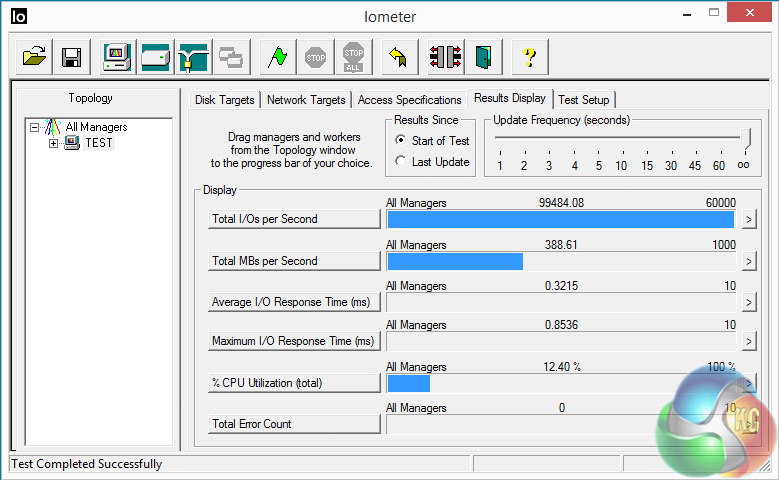Collapse the All Managers tree node
This screenshot has height=480, width=779.
pos(34,128)
